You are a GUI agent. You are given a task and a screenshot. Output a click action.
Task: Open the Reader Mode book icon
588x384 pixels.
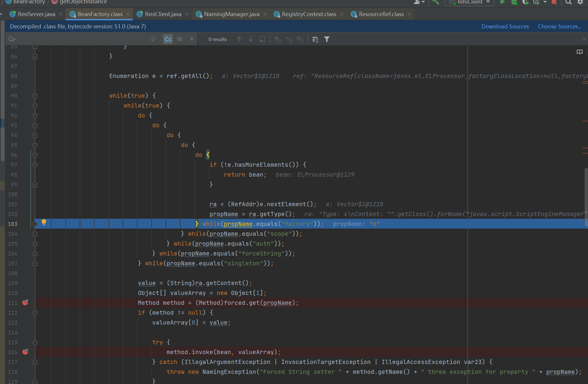579,52
